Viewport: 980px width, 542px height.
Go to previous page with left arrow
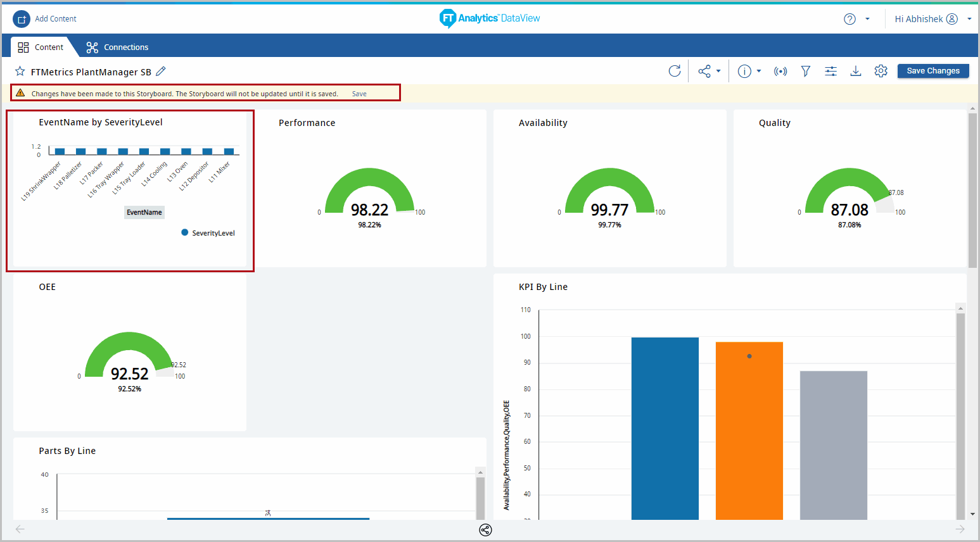tap(20, 529)
